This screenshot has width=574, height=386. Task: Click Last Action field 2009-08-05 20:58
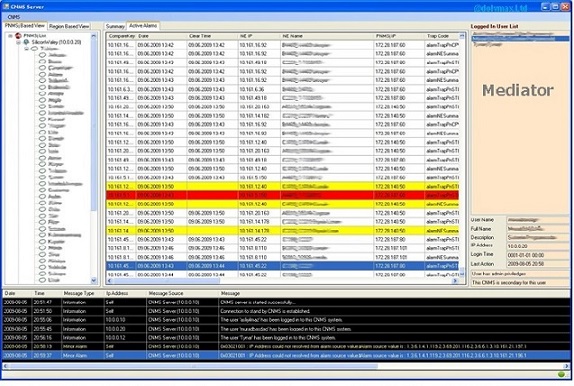(x=538, y=264)
